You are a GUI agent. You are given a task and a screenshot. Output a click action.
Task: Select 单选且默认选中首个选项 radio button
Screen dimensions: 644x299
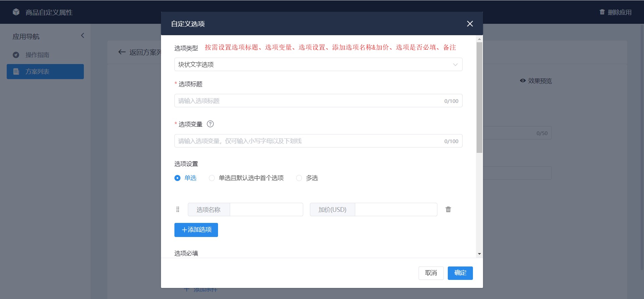[212, 178]
